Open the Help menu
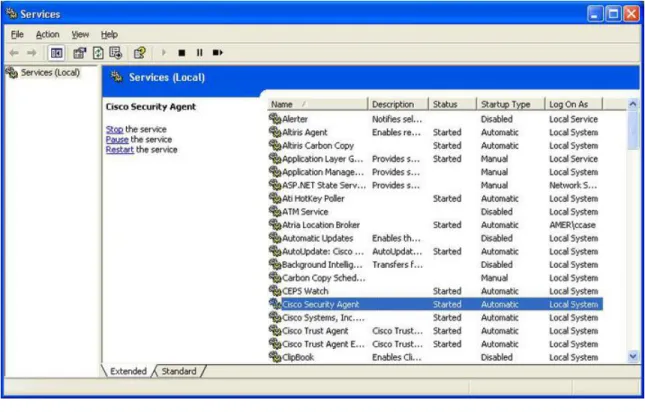The width and height of the screenshot is (645, 412). 109,35
